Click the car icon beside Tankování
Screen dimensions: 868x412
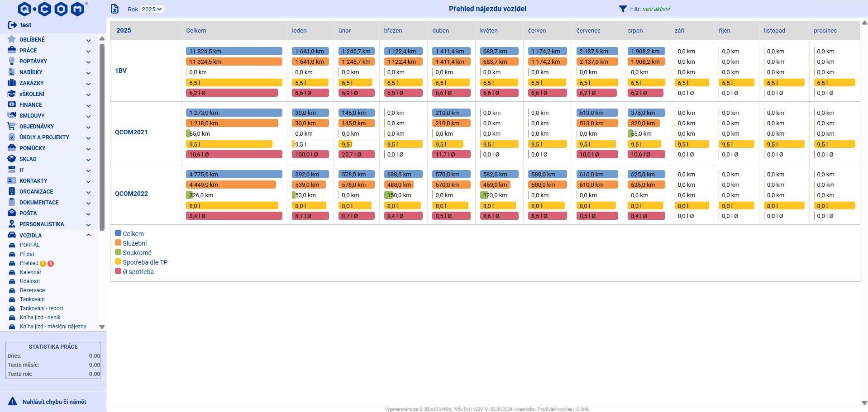click(12, 299)
